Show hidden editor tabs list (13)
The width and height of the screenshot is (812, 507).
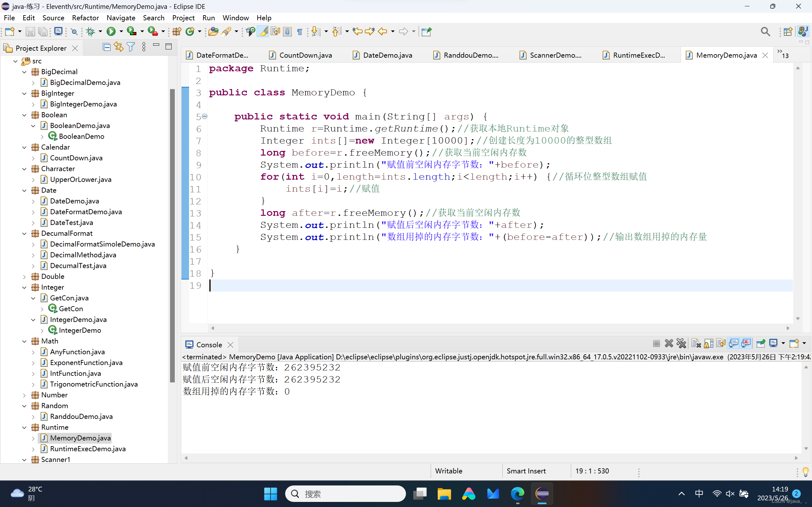[783, 54]
